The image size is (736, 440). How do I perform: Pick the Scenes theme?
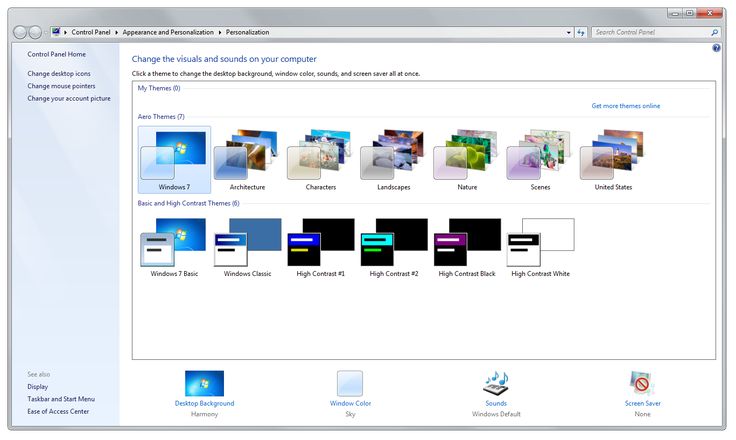click(x=540, y=160)
